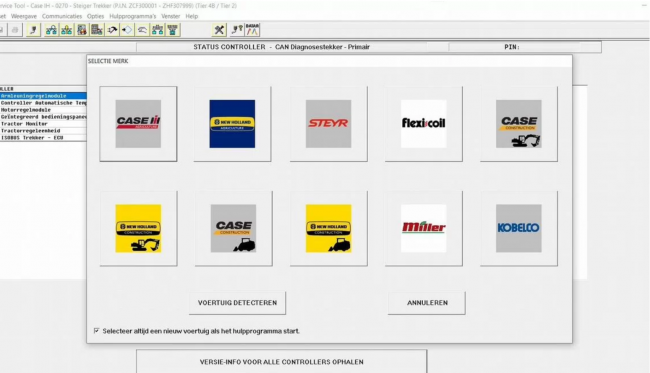Click the diamond with arrow toolbar icon

tap(127, 30)
